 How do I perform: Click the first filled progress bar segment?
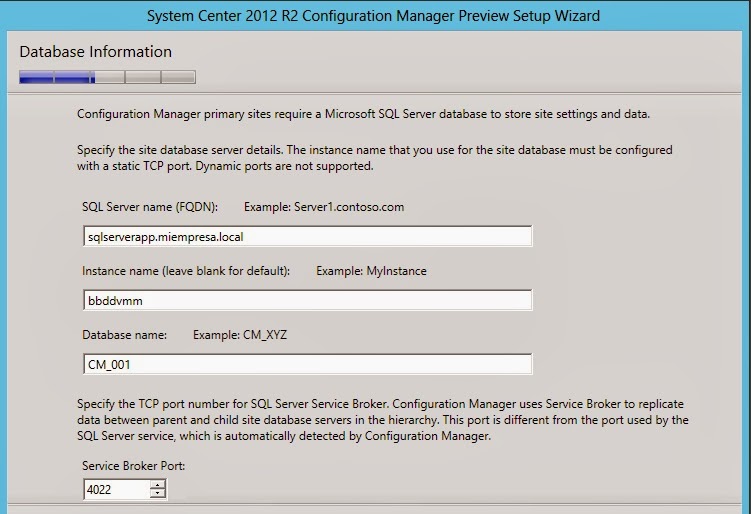pos(36,76)
